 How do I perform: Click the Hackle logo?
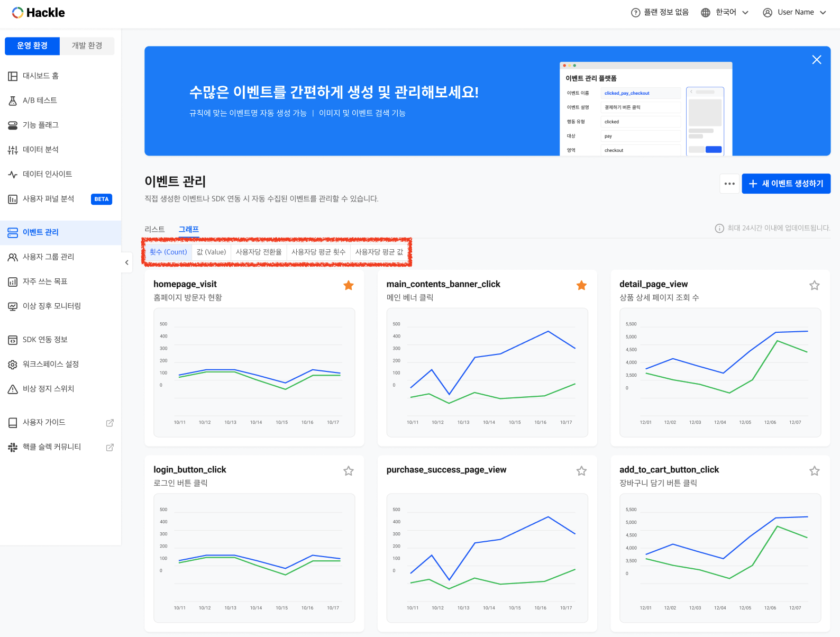point(38,13)
